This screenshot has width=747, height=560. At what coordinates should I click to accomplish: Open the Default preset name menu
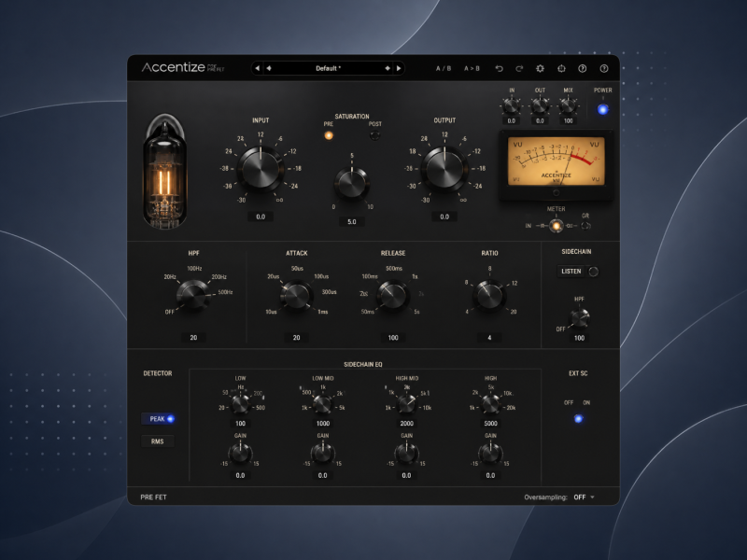click(328, 68)
